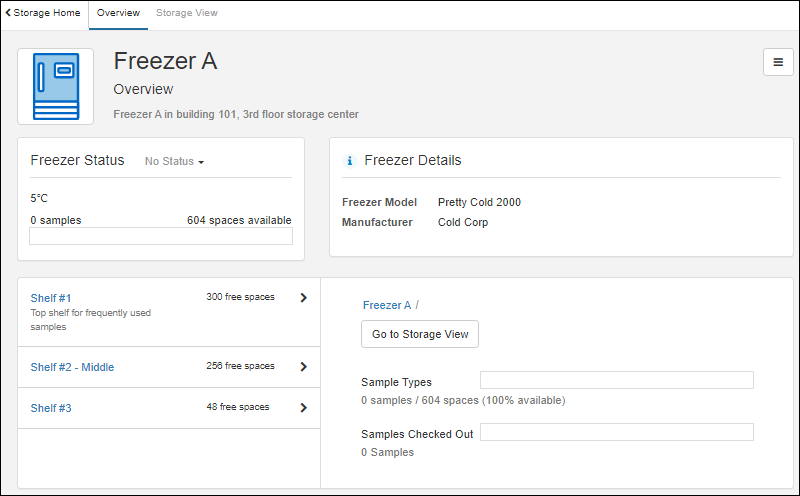Select the Overview tab
The image size is (800, 496).
pos(118,13)
